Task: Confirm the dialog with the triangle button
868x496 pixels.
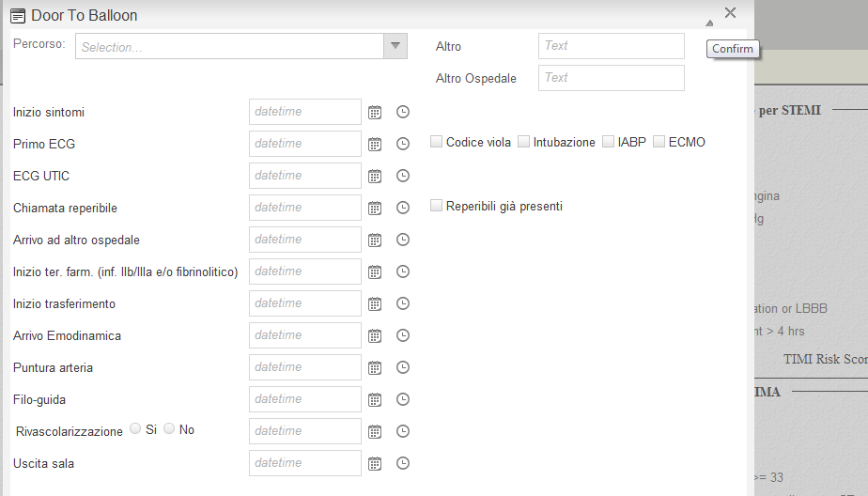Action: tap(709, 22)
